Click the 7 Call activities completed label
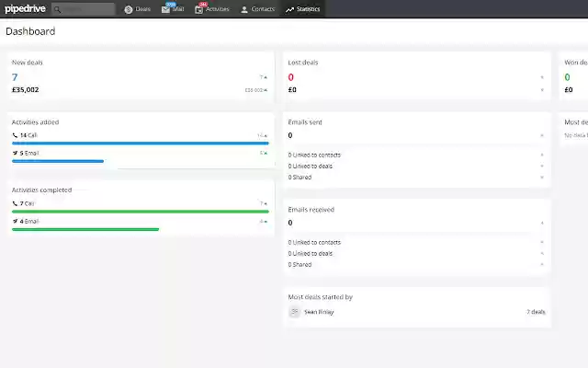This screenshot has height=368, width=588. tap(27, 203)
